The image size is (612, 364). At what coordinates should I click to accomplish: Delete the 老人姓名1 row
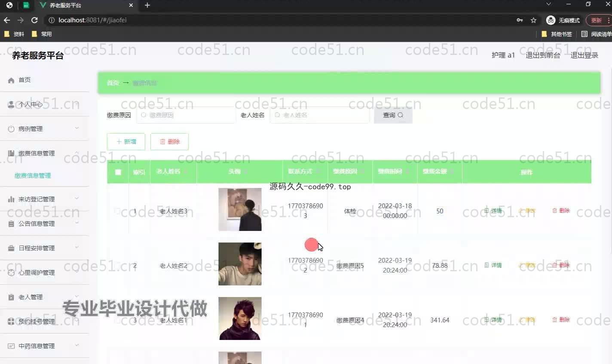tap(561, 320)
